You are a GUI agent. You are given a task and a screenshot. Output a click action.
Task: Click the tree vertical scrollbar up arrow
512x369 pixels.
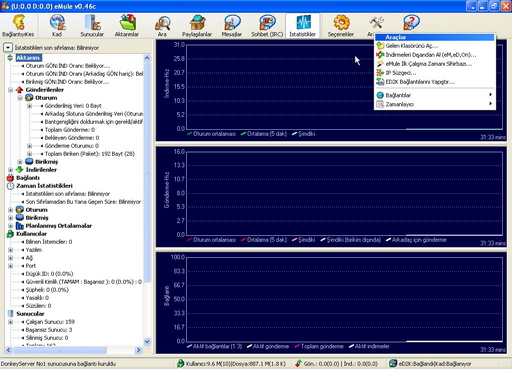click(x=147, y=58)
